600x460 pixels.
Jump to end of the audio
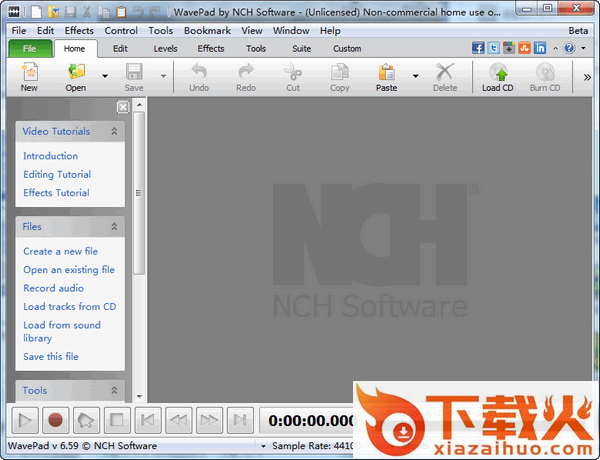240,420
